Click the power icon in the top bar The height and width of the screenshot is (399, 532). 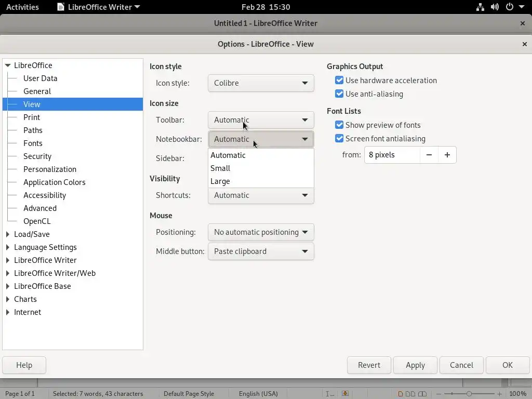(509, 7)
